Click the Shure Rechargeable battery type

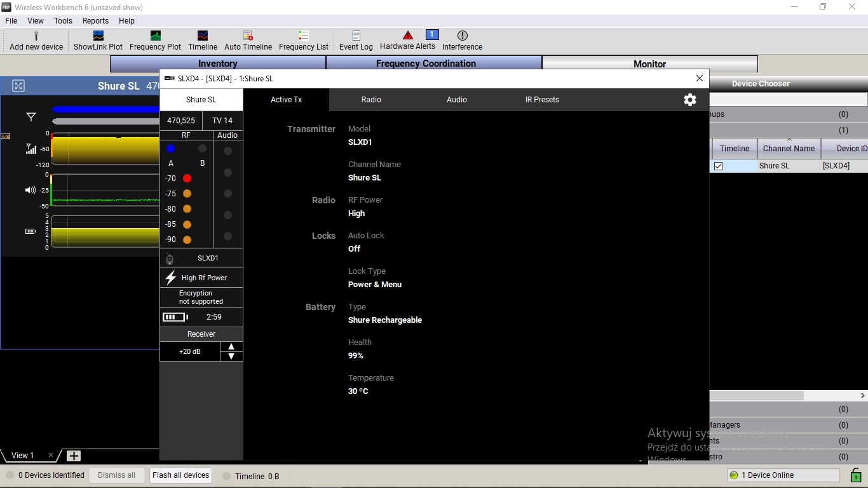(x=385, y=320)
